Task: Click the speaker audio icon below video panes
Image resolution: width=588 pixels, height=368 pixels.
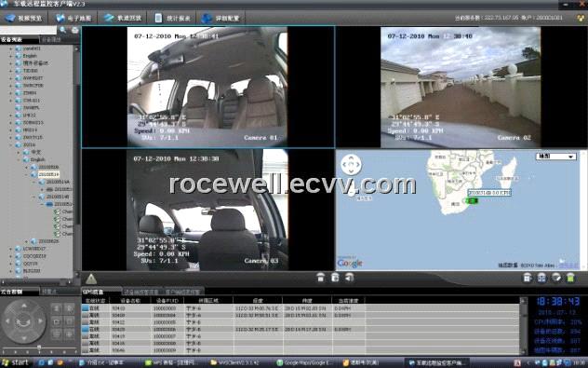Action: tap(349, 278)
